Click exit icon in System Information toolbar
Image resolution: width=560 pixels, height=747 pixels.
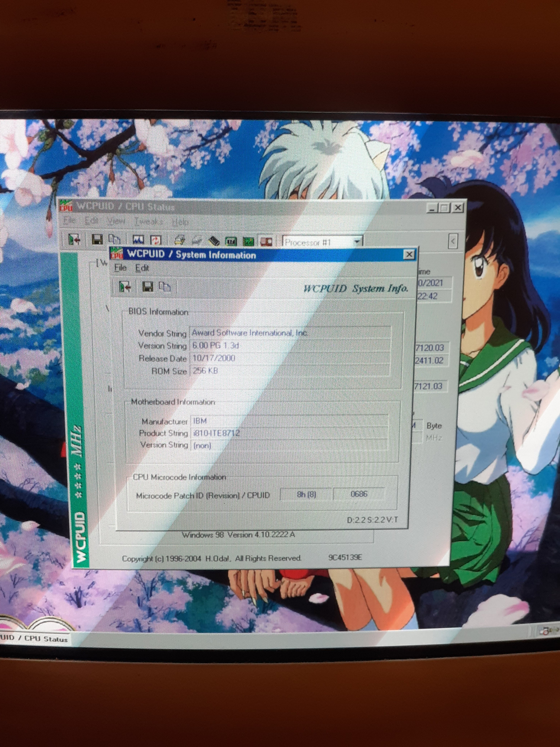(125, 287)
